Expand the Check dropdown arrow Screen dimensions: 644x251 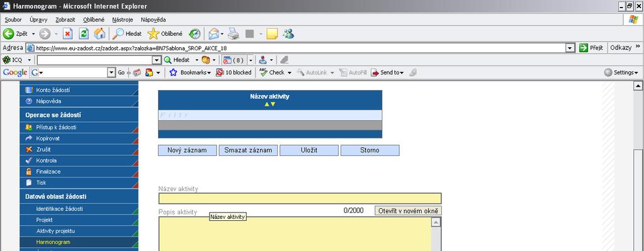(289, 72)
